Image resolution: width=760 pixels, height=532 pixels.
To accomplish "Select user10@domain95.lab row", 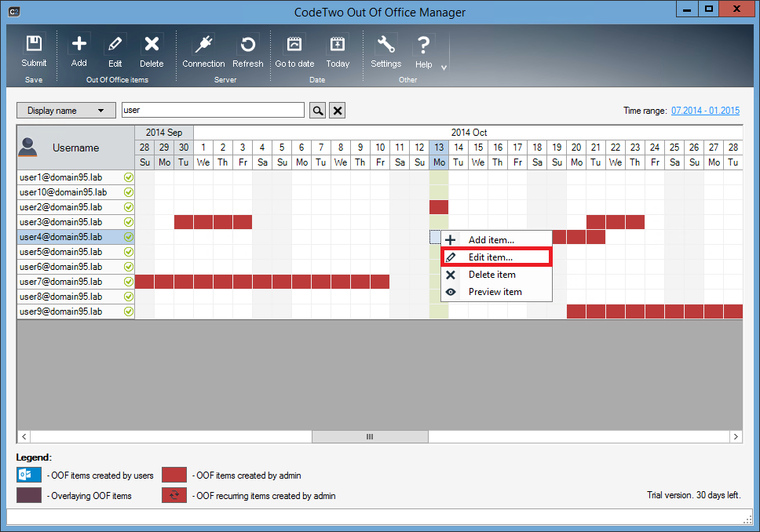I will [x=75, y=192].
